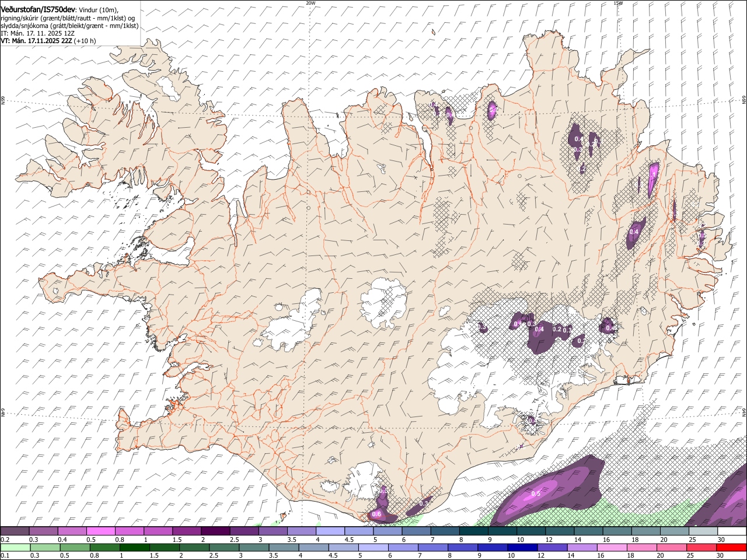
Task: Click the grey-blue 3.5 rain scale swatch
Action: tap(283, 547)
